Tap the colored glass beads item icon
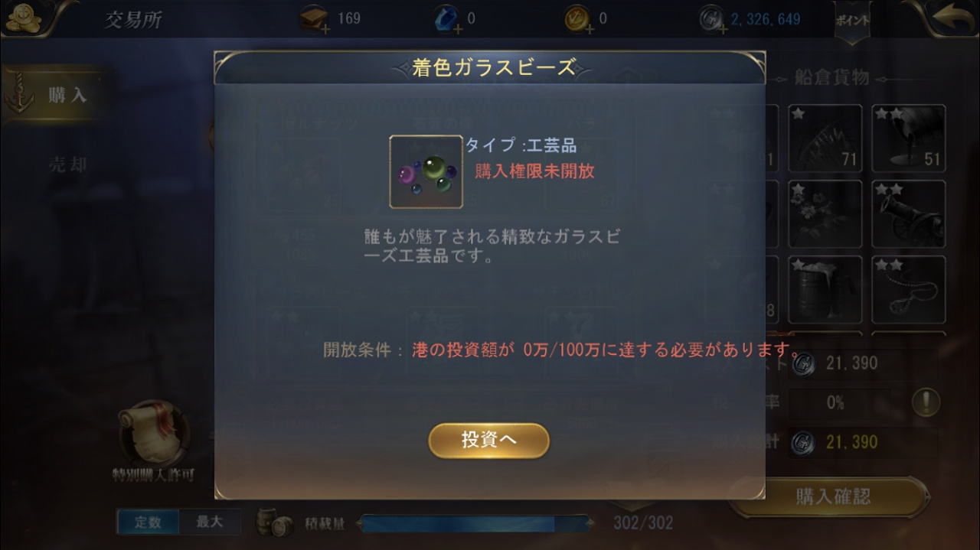Viewport: 980px width, 550px height. point(426,172)
